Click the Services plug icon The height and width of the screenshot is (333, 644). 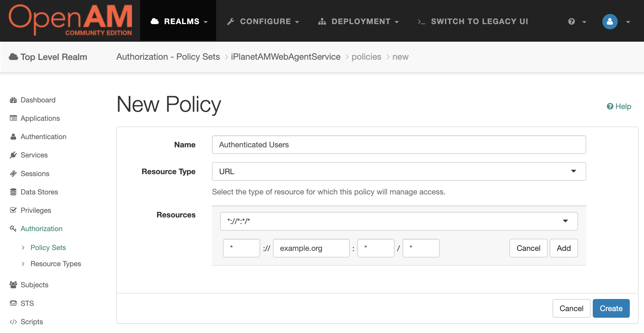[13, 155]
